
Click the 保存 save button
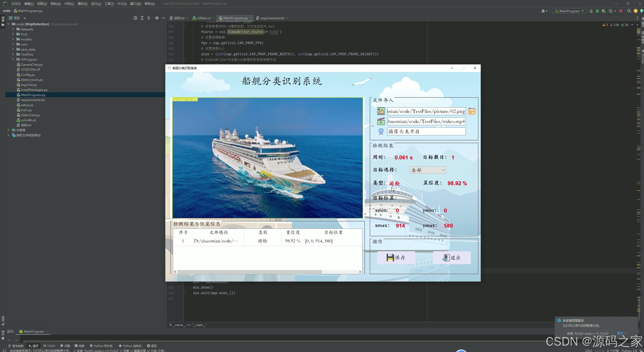pyautogui.click(x=396, y=258)
